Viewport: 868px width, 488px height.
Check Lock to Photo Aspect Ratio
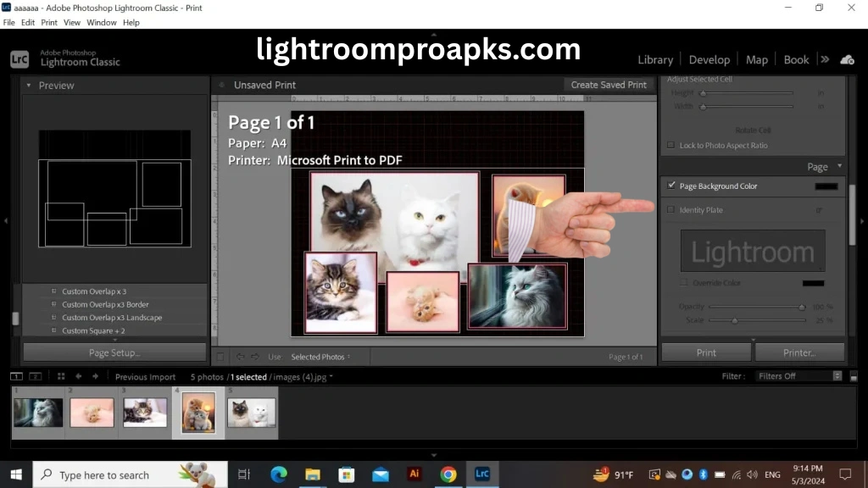670,145
